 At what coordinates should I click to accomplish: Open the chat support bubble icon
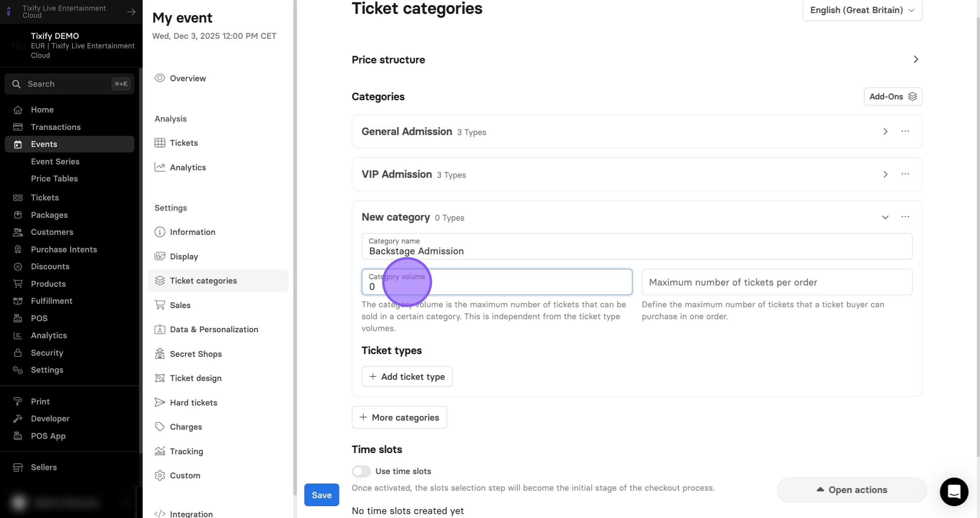(x=954, y=491)
